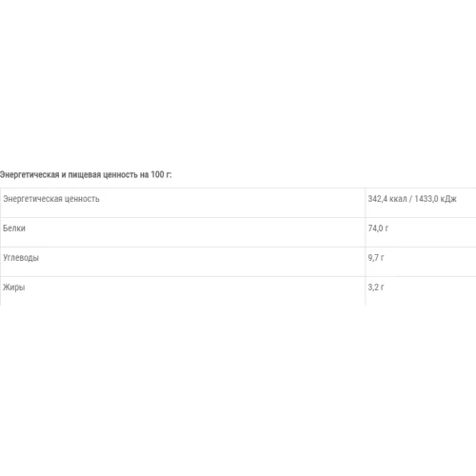
Task: Click the "9,7 г" carbohydrates value
Action: (x=376, y=258)
